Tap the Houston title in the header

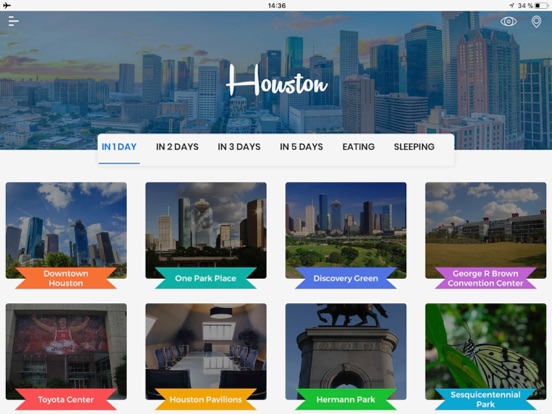point(277,81)
